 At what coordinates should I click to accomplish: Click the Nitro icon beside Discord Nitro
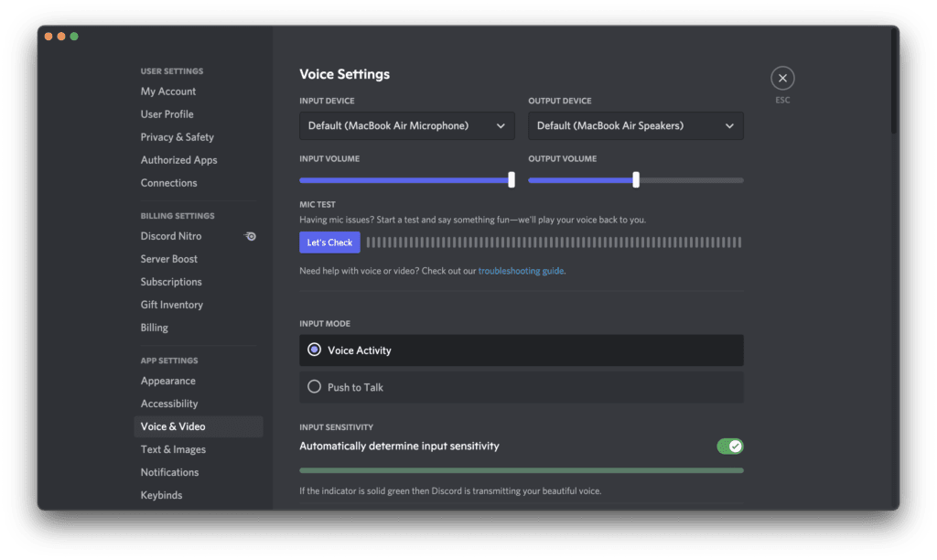coord(250,236)
